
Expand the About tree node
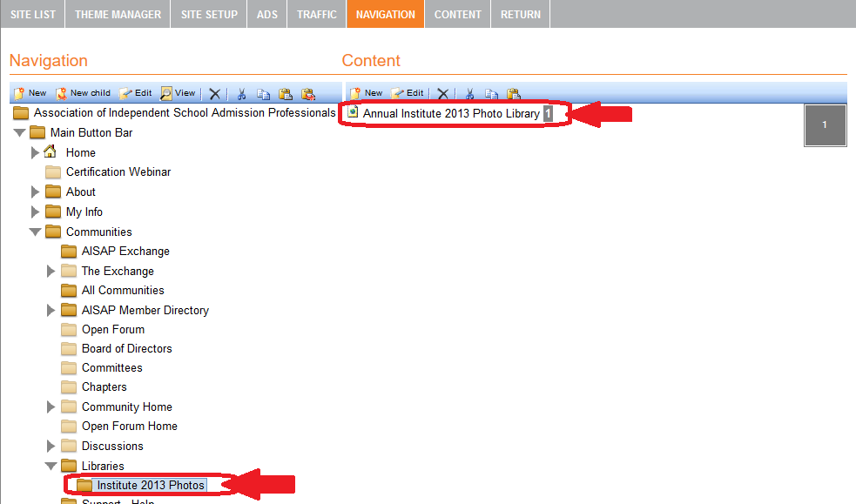pos(35,192)
